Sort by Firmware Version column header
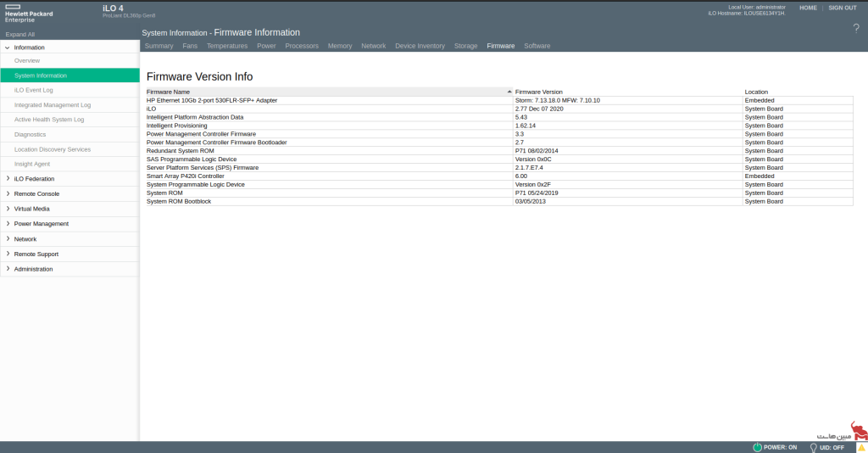868x453 pixels. (x=538, y=92)
